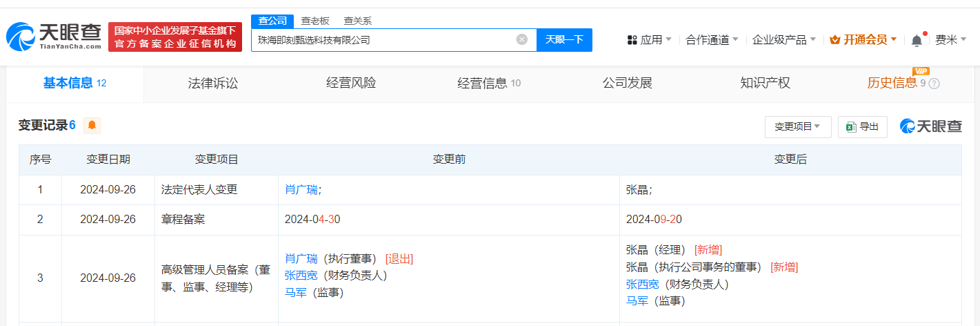
Task: Select the 查老板 search tab
Action: pyautogui.click(x=315, y=21)
